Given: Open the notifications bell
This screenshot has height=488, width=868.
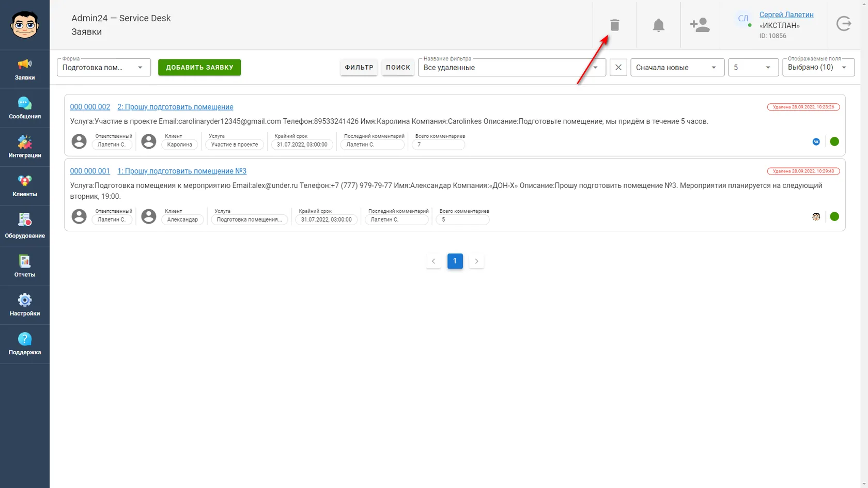Looking at the screenshot, I should (658, 25).
